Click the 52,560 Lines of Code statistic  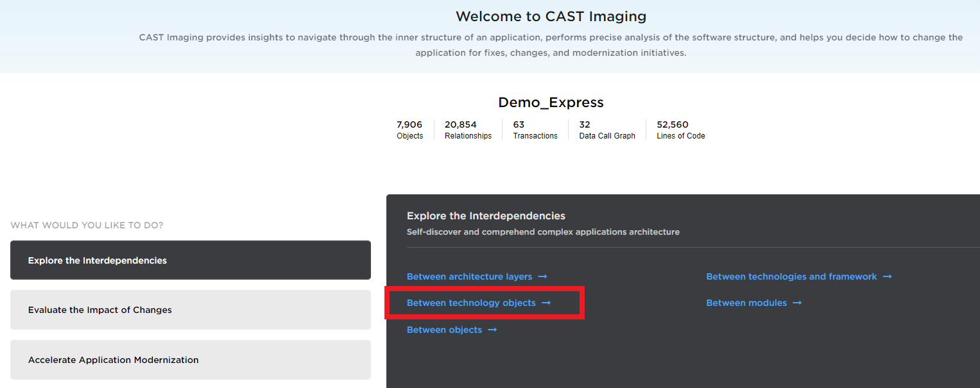681,130
